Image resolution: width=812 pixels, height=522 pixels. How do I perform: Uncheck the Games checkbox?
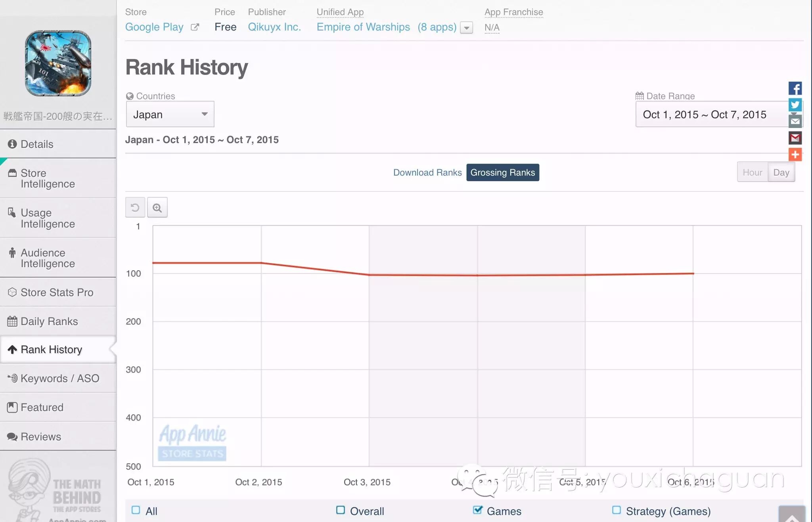[477, 510]
